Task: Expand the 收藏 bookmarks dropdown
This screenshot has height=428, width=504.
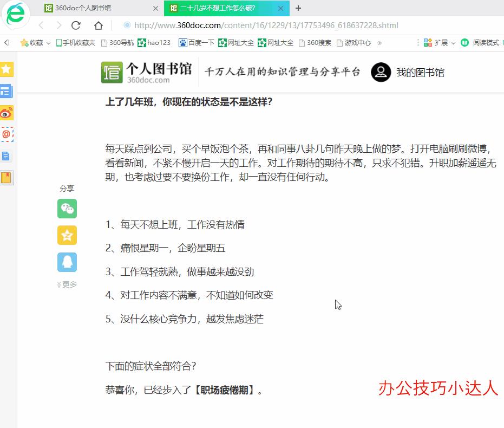Action: tap(36, 43)
